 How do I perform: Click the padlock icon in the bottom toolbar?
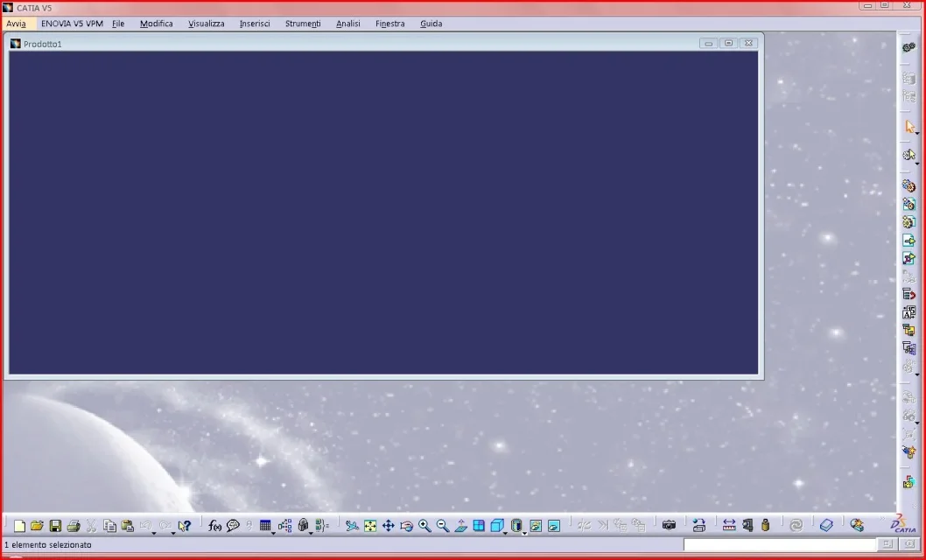(x=303, y=525)
